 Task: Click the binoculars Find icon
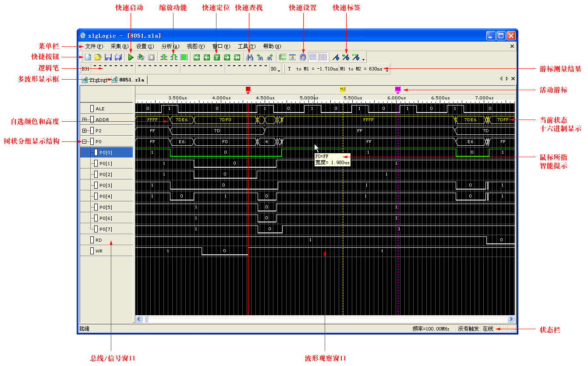(250, 57)
